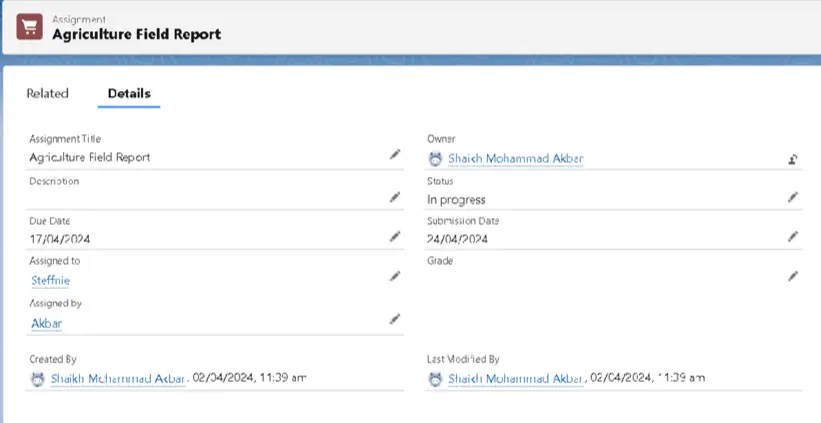Edit the Submission Date pencil icon
Image resolution: width=821 pixels, height=423 pixels.
point(792,237)
